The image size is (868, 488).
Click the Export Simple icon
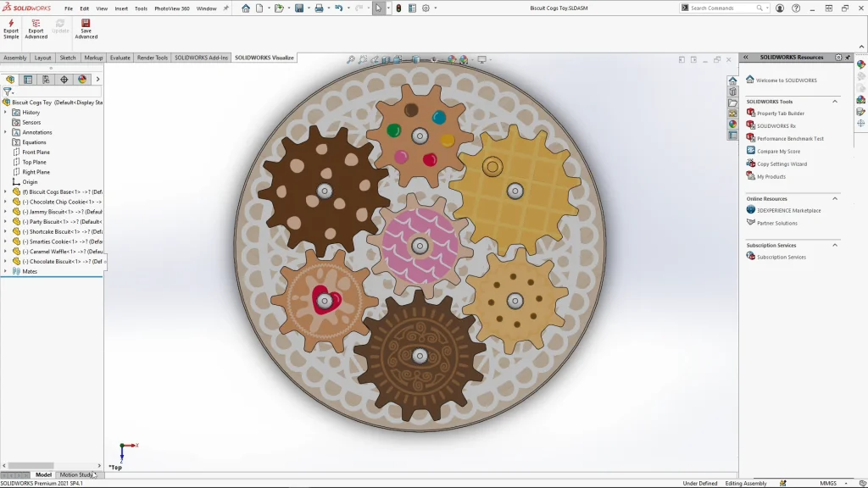(11, 28)
